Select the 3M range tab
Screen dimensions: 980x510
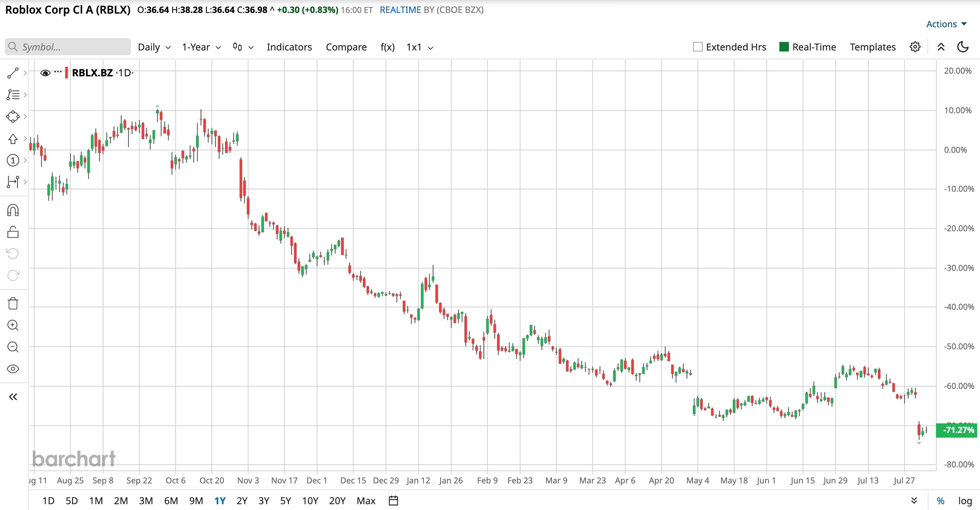146,501
